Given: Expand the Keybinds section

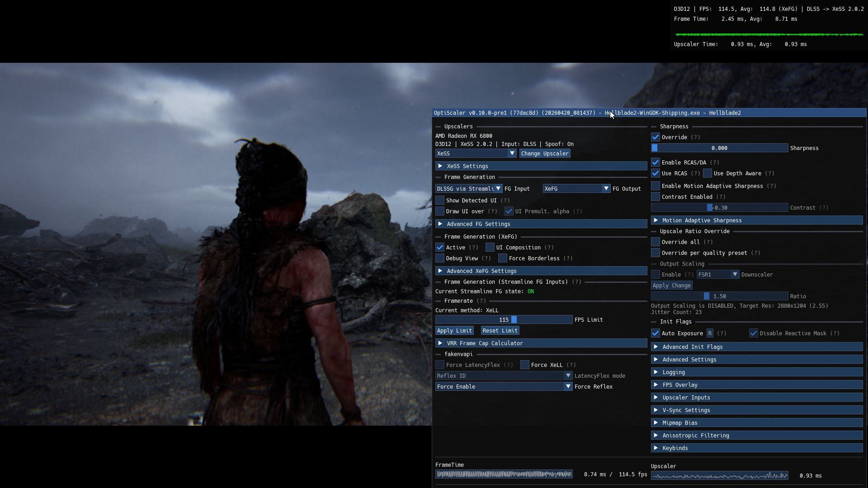Looking at the screenshot, I should coord(757,448).
